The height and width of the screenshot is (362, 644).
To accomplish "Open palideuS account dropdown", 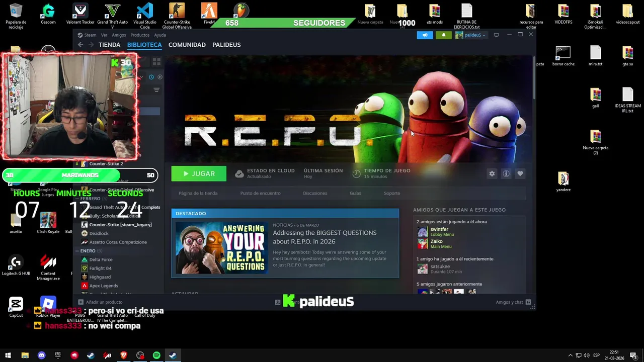I will [x=471, y=35].
